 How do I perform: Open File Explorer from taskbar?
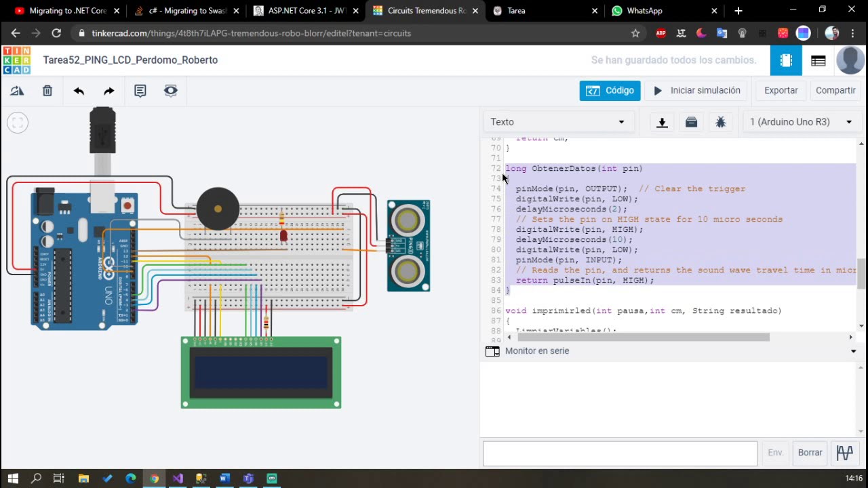pyautogui.click(x=83, y=479)
